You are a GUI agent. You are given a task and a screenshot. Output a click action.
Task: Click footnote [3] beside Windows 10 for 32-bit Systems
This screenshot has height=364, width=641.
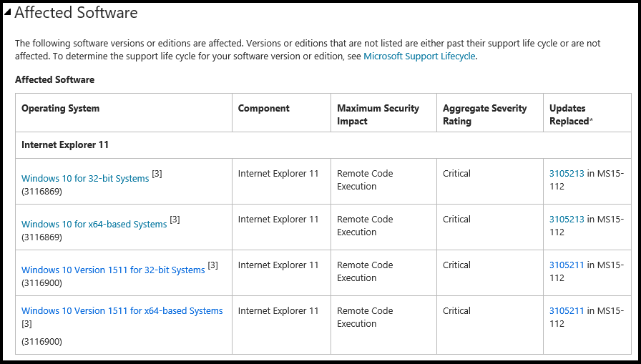point(157,174)
